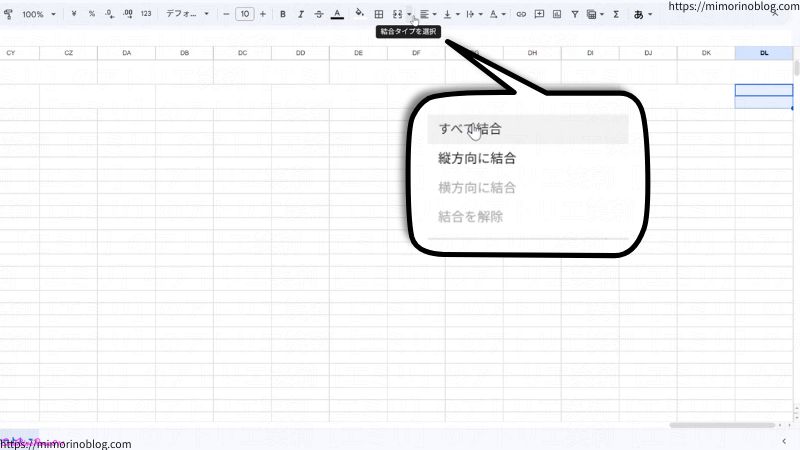Toggle bold formatting
Viewport: 800px width, 450px height.
click(283, 14)
